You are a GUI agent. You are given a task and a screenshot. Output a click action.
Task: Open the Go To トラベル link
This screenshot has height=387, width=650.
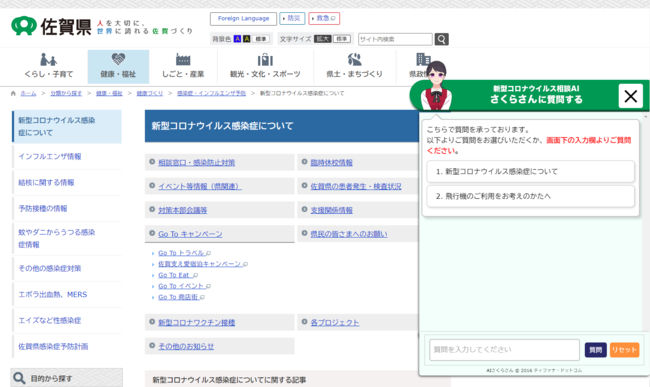pos(181,253)
